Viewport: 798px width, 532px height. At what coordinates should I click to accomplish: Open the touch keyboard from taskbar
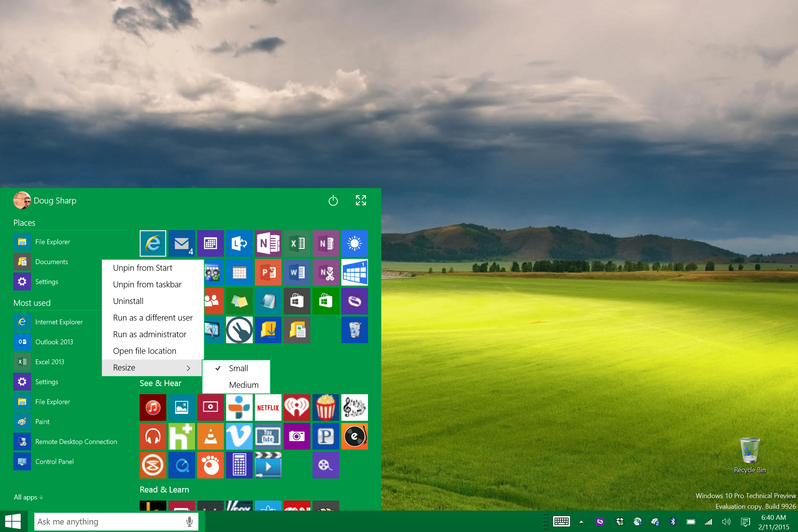coord(562,522)
